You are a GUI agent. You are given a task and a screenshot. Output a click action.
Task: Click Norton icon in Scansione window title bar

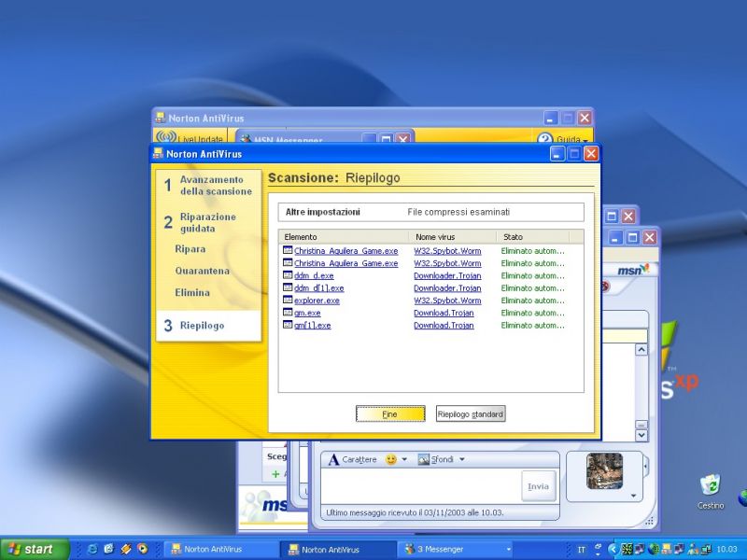pos(158,153)
